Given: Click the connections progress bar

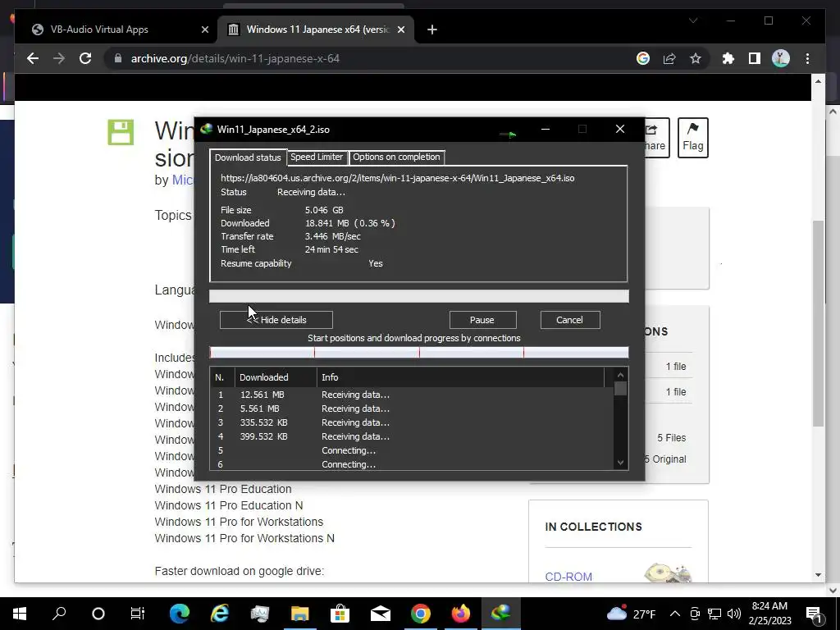Looking at the screenshot, I should (x=419, y=352).
